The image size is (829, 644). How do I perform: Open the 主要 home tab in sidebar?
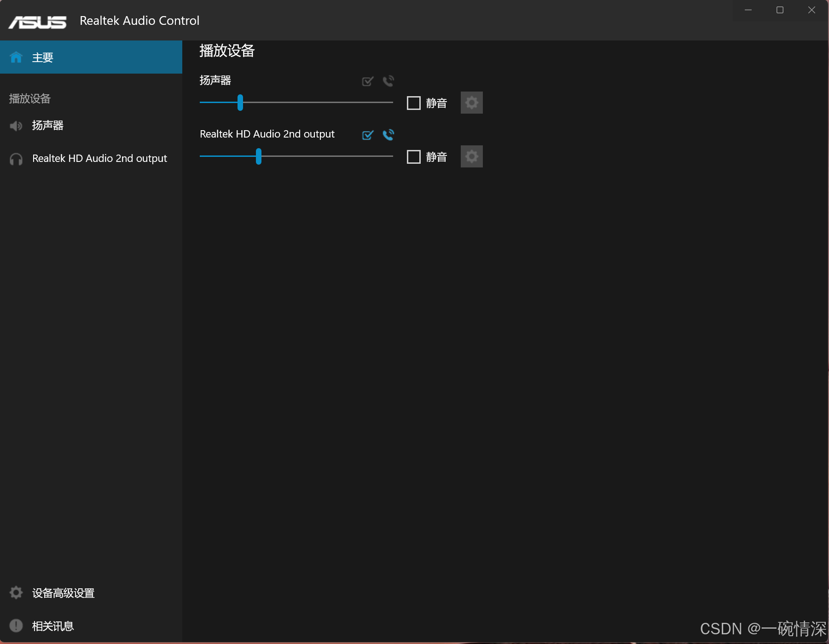pyautogui.click(x=91, y=57)
